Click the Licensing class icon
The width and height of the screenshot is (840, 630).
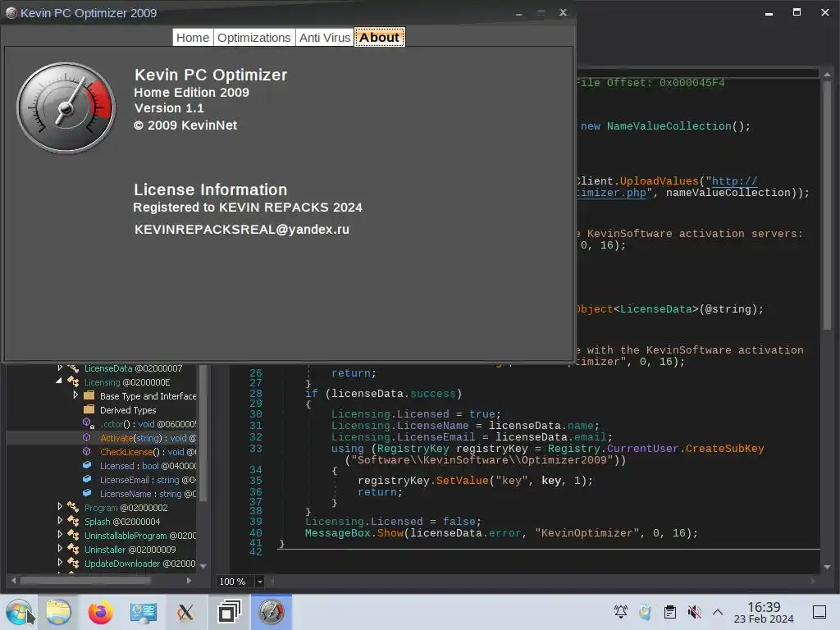pyautogui.click(x=73, y=382)
